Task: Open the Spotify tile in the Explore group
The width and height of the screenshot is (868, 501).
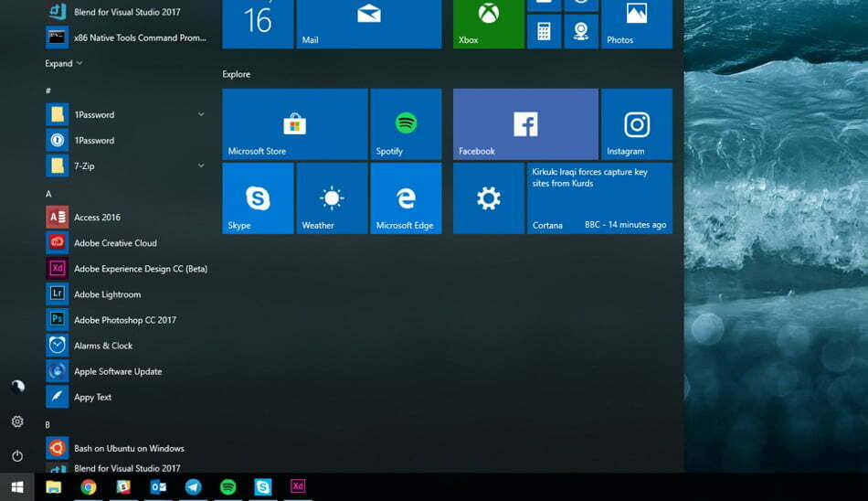Action: tap(406, 124)
